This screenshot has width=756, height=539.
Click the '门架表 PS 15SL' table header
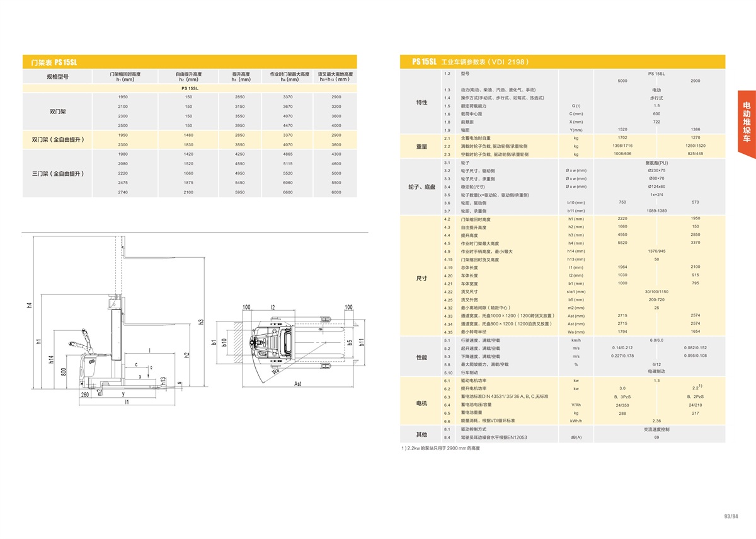(190, 62)
